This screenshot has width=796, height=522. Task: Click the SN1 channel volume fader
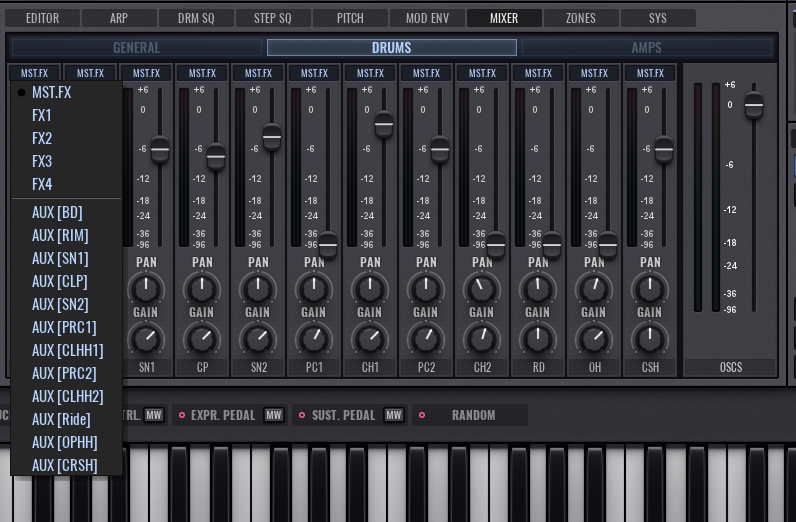tap(160, 149)
